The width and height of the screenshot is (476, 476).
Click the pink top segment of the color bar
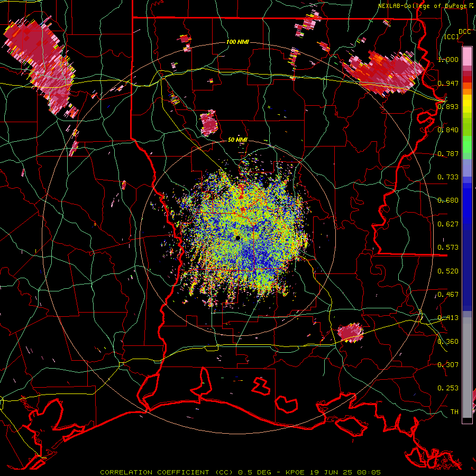coord(467,57)
